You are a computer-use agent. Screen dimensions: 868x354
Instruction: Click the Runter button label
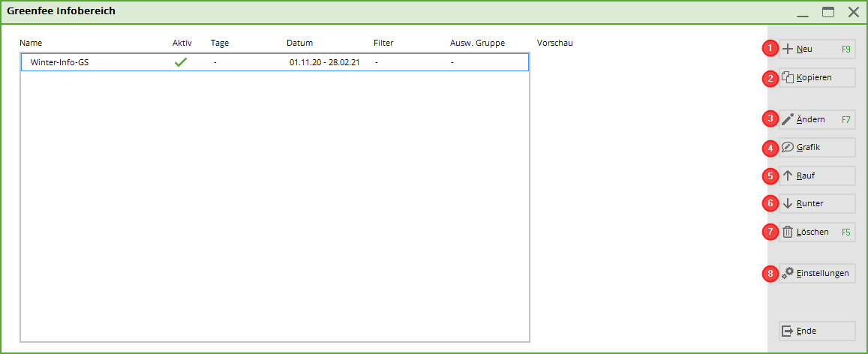(810, 203)
